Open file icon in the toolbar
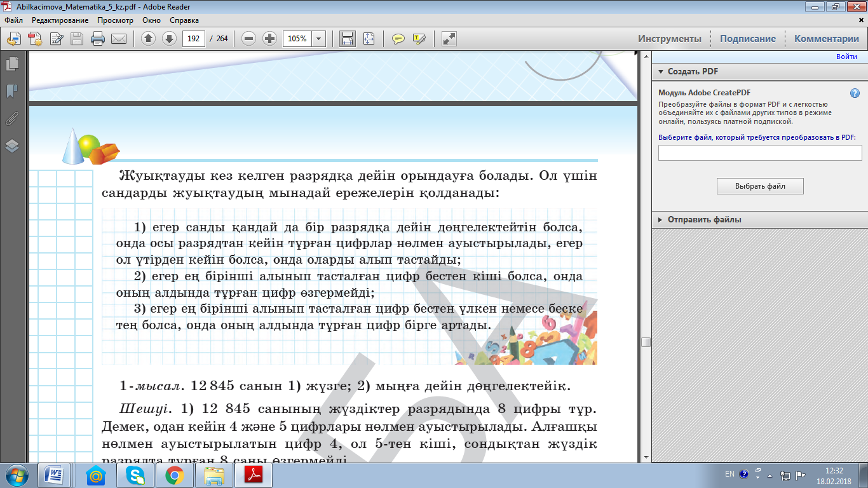The width and height of the screenshot is (868, 488). coord(14,39)
